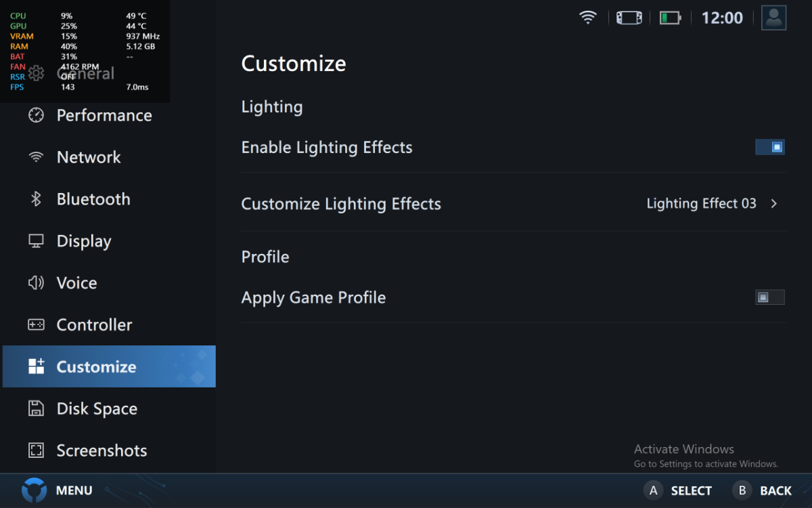Disable the Enable Lighting Effects toggle

coord(770,147)
